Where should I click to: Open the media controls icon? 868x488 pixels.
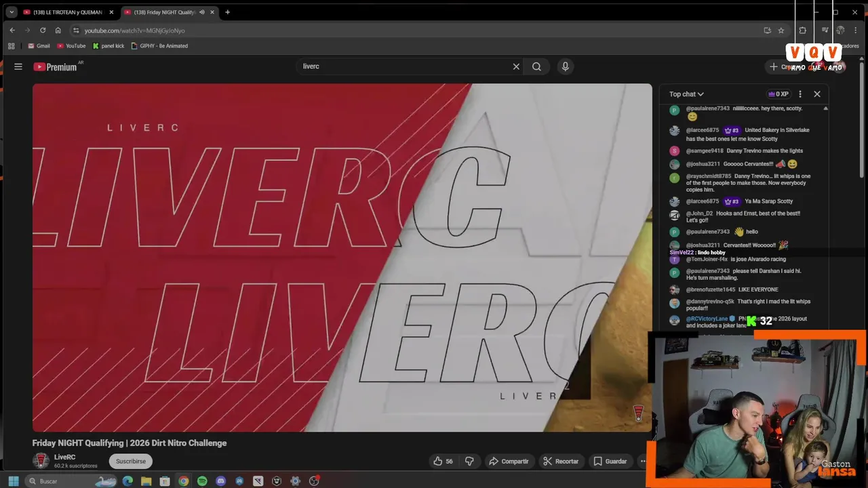click(x=825, y=30)
